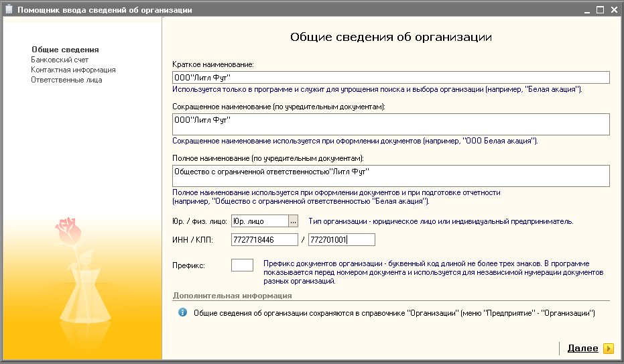Viewport: 624px width, 364px height.
Task: Click the blue info icon under Дополнительная информация
Action: pos(182,312)
